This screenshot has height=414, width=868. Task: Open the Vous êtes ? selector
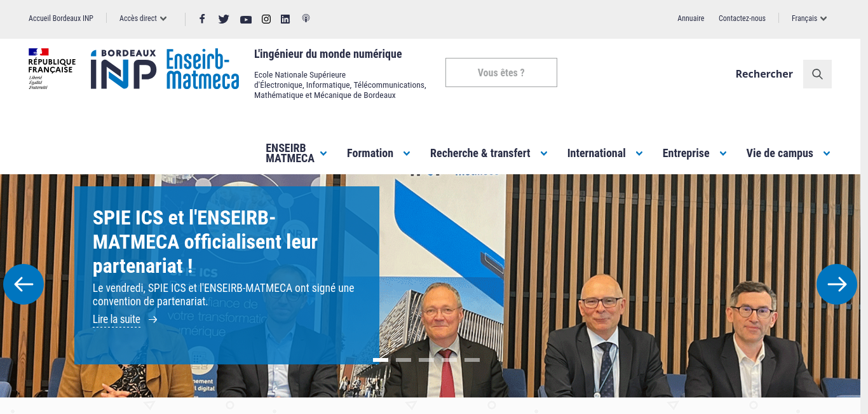[x=501, y=72]
